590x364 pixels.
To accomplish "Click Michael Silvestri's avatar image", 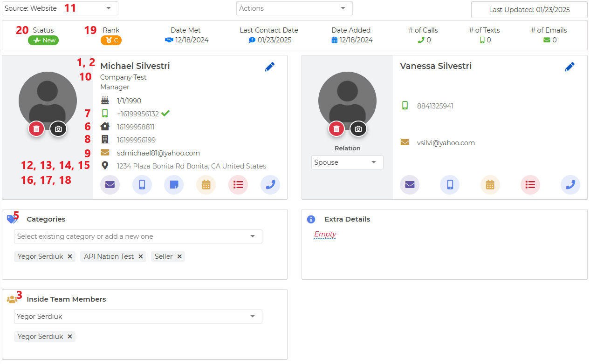I will click(48, 101).
